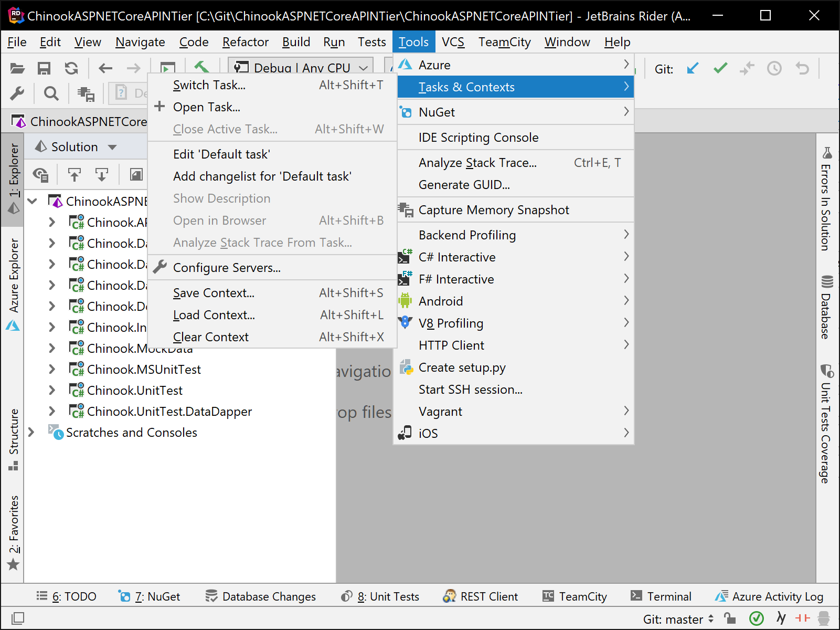The height and width of the screenshot is (630, 840).
Task: Open the Terminal tool window
Action: tap(661, 596)
